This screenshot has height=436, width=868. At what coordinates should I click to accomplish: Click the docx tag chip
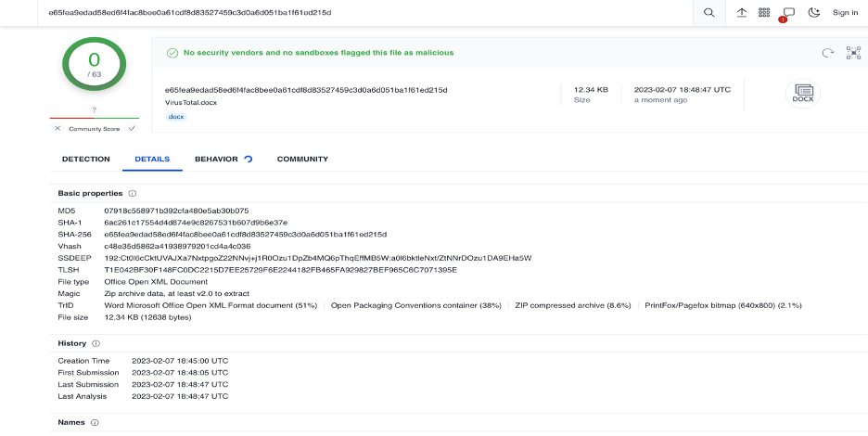[176, 117]
